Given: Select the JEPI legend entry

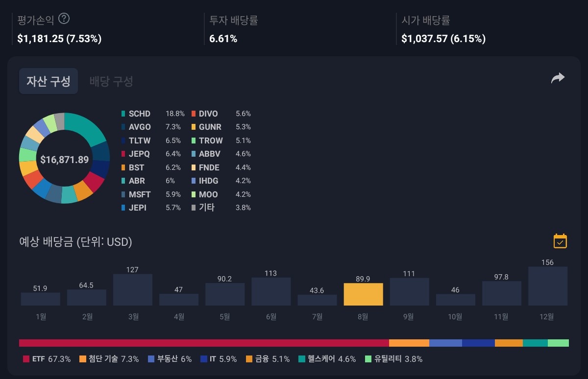Looking at the screenshot, I should (152, 208).
